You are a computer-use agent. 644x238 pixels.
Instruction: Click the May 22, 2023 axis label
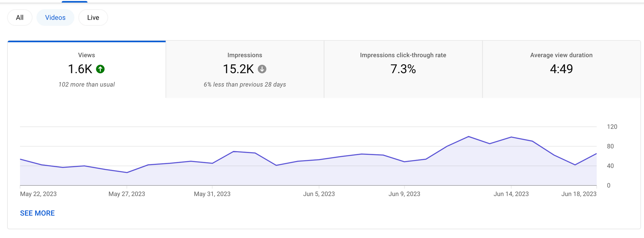[x=38, y=194]
